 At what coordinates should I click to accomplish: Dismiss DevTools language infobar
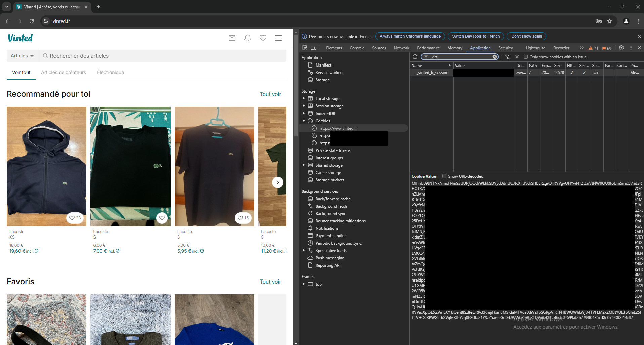pyautogui.click(x=639, y=36)
